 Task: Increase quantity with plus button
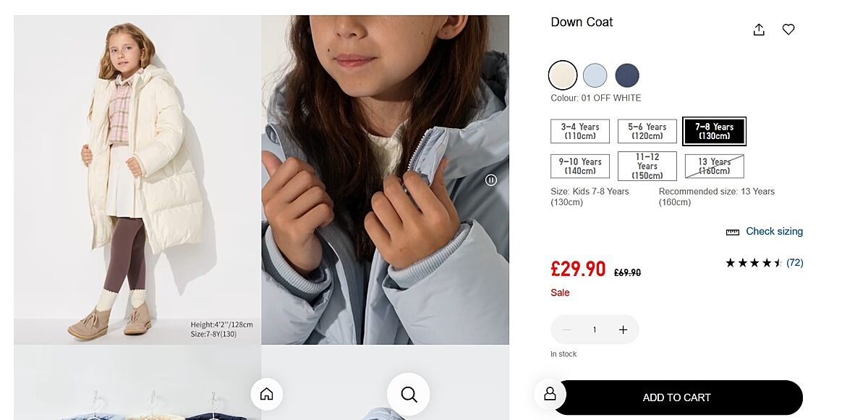tap(623, 329)
